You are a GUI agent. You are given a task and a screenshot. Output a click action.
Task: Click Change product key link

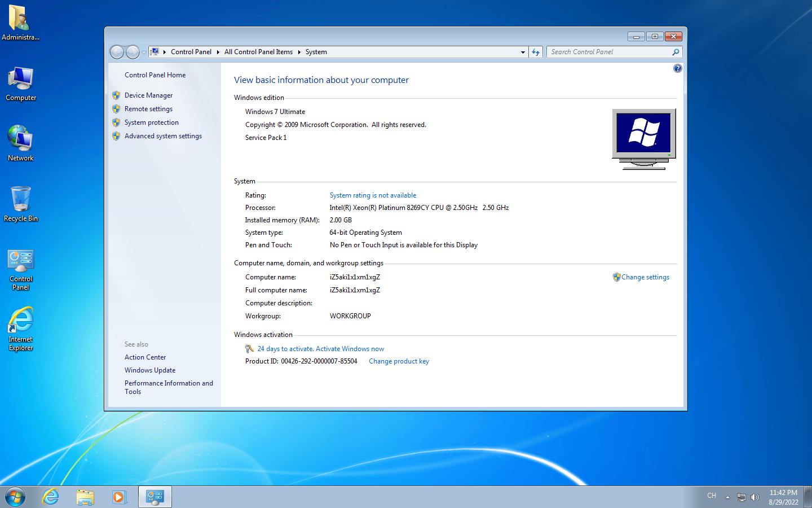pyautogui.click(x=399, y=361)
